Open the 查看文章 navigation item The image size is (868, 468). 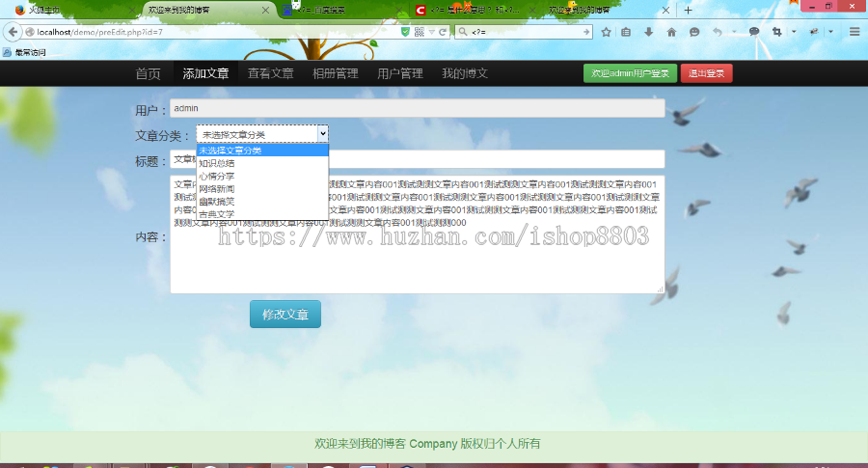(x=271, y=73)
